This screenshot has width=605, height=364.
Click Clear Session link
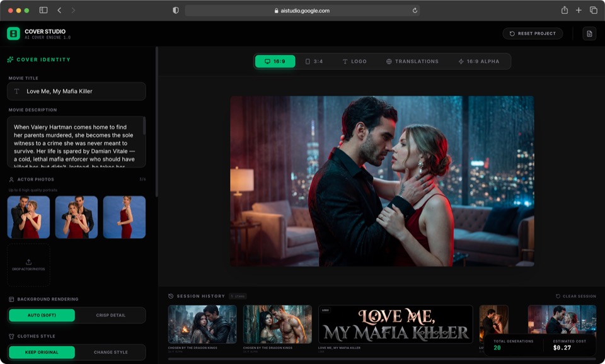(575, 296)
